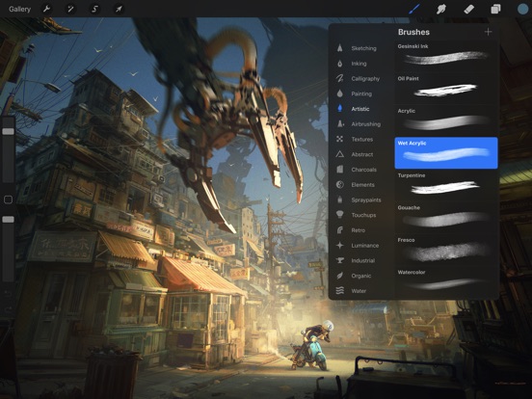Open the Adjustments magic wand menu
Viewport: 532px width, 399px height.
click(x=70, y=9)
